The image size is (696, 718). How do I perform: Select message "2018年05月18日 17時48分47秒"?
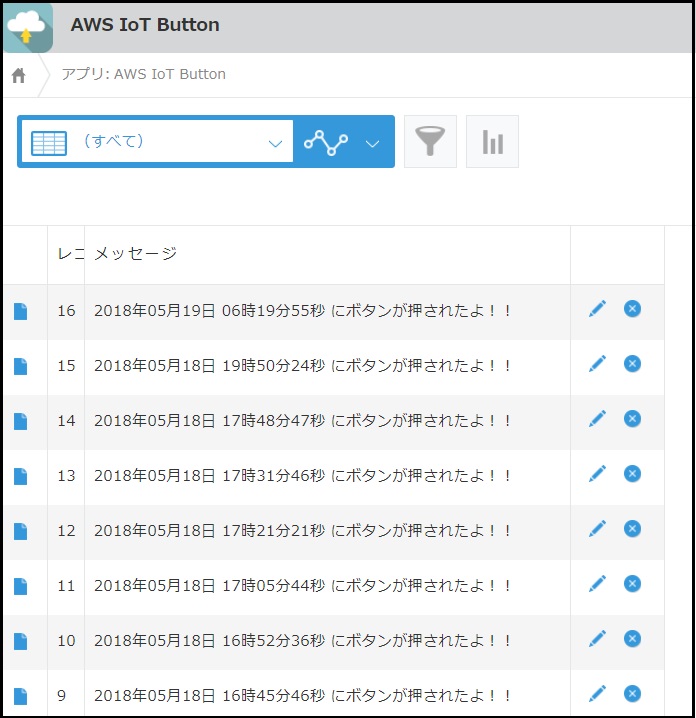click(210, 421)
